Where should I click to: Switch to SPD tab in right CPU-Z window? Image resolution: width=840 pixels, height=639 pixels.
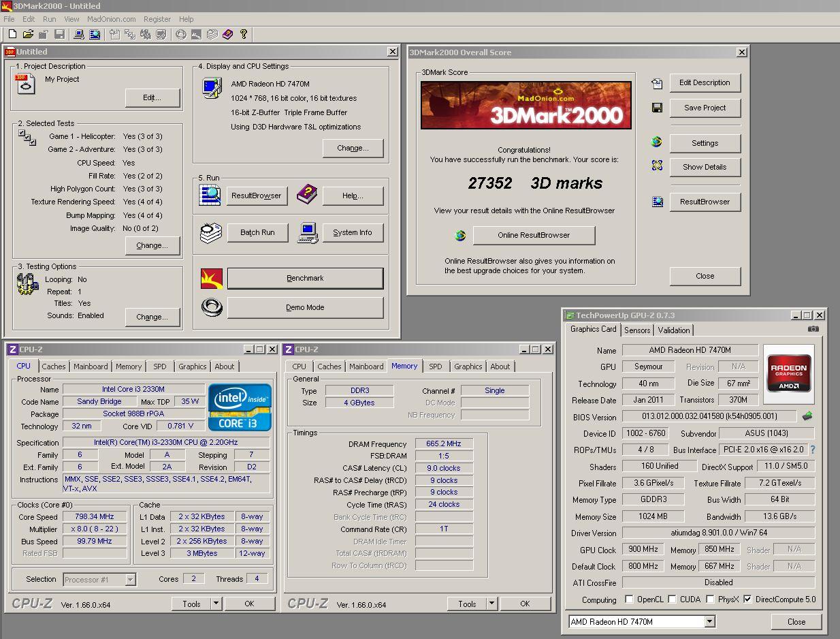point(435,367)
